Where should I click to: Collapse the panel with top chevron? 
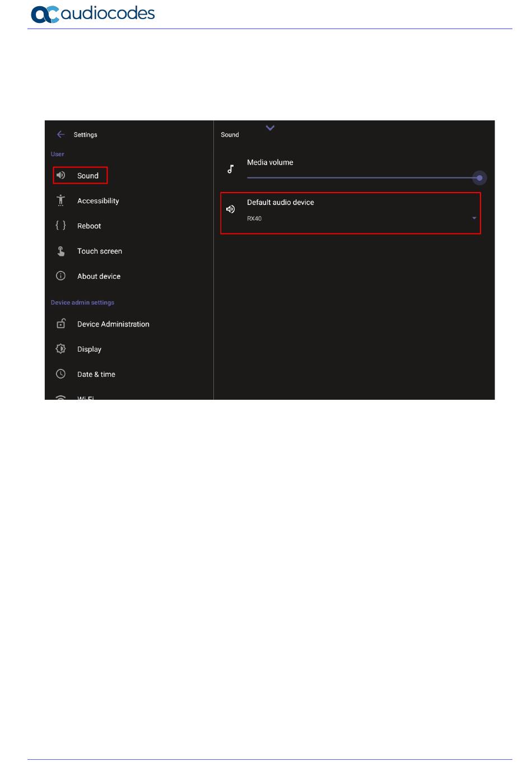pos(270,128)
